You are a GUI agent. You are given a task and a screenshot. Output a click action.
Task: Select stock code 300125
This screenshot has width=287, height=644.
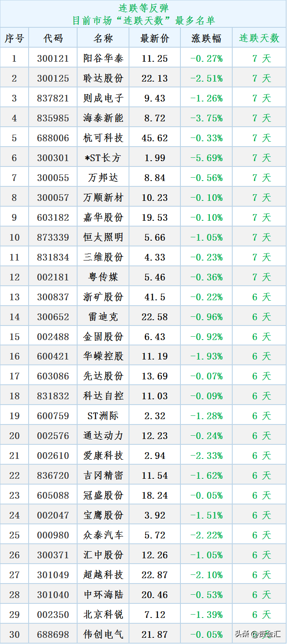tap(53, 78)
